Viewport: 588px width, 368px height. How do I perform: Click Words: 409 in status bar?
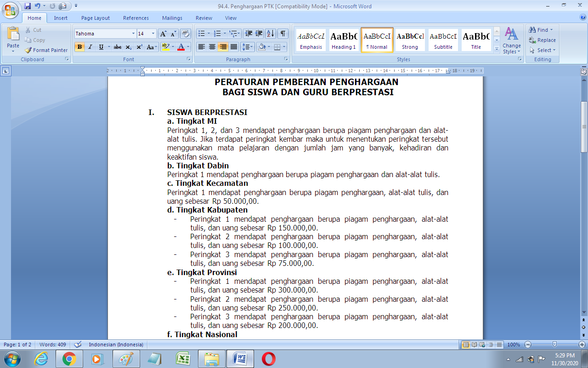53,345
